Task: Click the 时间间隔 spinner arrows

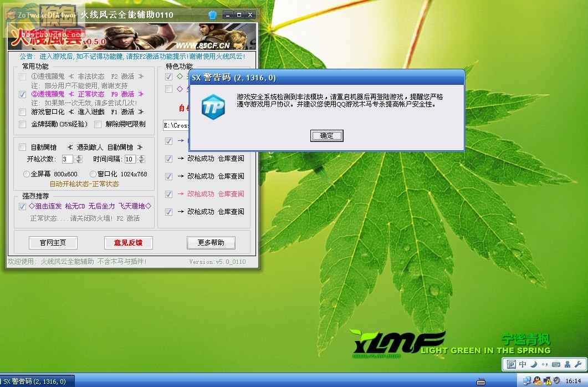Action: [x=141, y=159]
